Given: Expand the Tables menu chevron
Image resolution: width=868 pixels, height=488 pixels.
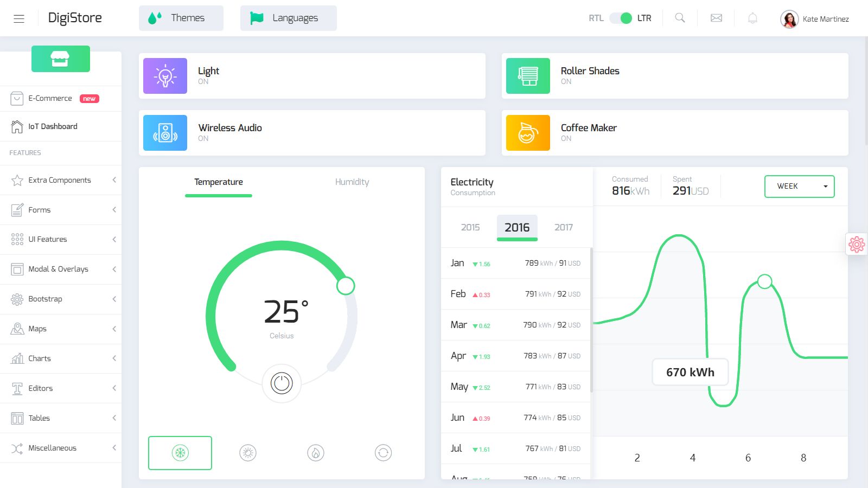Looking at the screenshot, I should coord(114,418).
